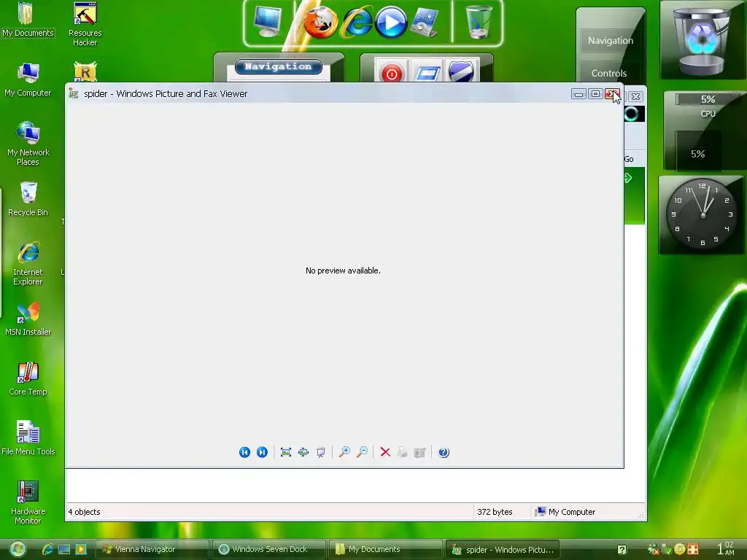747x560 pixels.
Task: Click the analog clock gadget
Action: coord(703,215)
